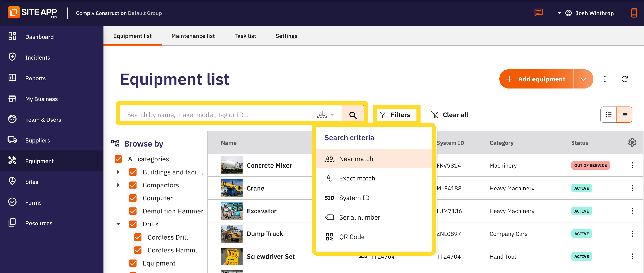644x273 pixels.
Task: Open row actions for Dump Truck
Action: 632,234
